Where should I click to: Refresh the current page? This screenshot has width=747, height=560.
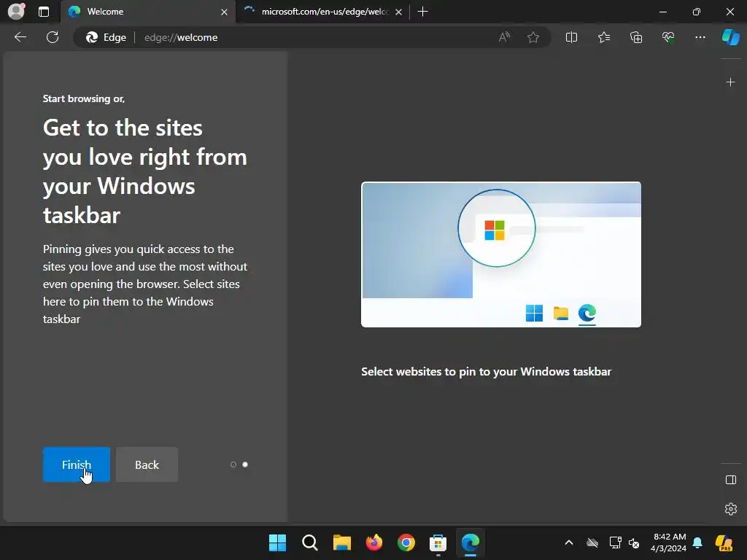click(53, 37)
